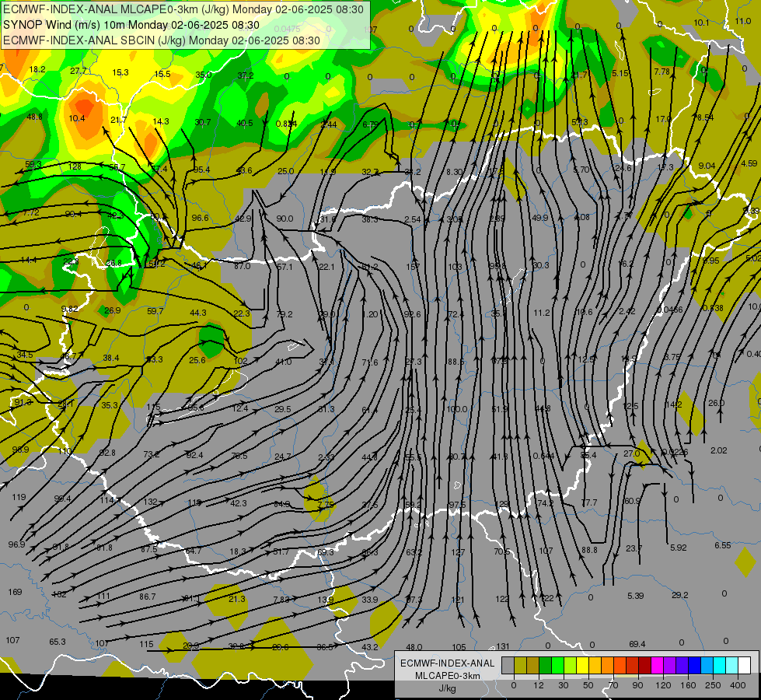This screenshot has height=700, width=761.
Task: Click the legend scale value 160
Action: pyautogui.click(x=688, y=685)
